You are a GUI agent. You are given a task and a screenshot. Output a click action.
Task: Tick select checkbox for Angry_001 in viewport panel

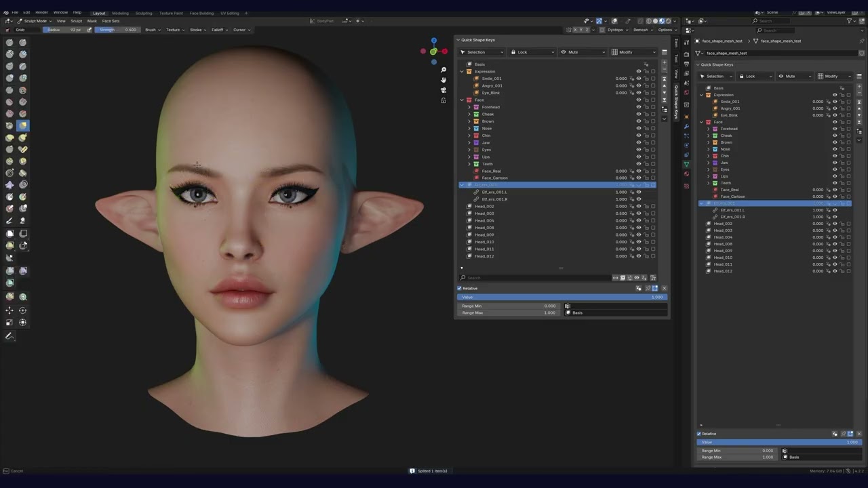click(653, 85)
